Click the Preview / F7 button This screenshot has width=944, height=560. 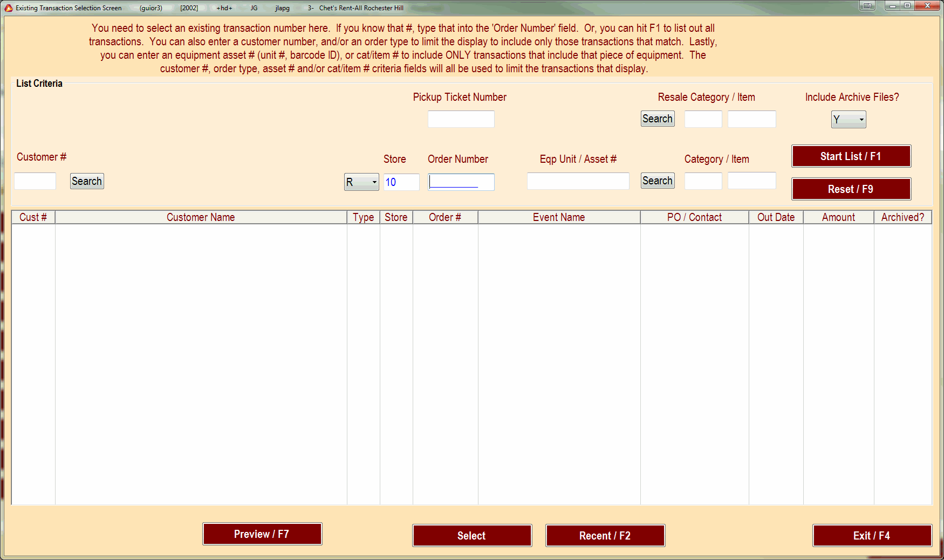pos(262,534)
